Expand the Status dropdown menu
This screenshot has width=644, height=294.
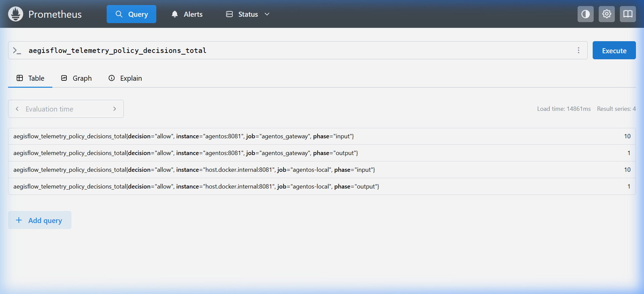[x=248, y=14]
